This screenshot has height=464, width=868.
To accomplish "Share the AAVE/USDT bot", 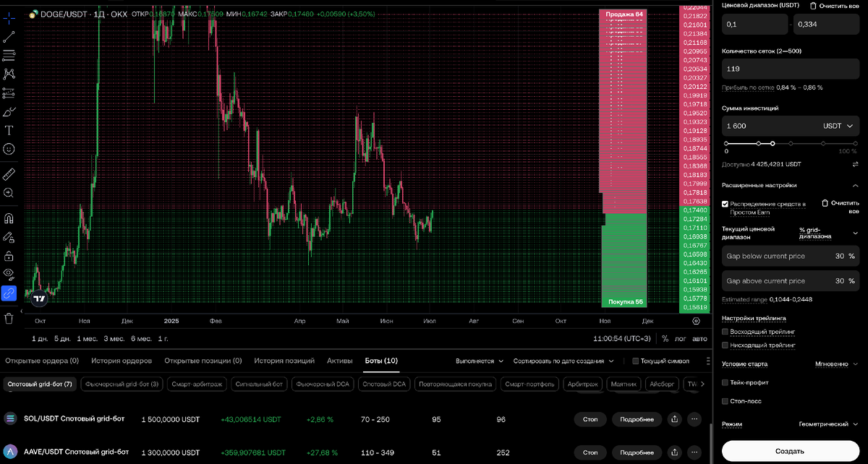I will (x=674, y=452).
